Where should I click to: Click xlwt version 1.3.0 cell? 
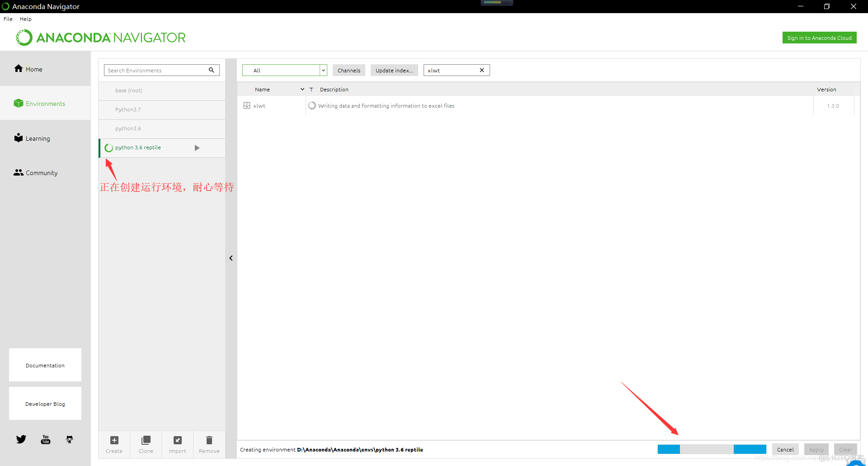833,106
